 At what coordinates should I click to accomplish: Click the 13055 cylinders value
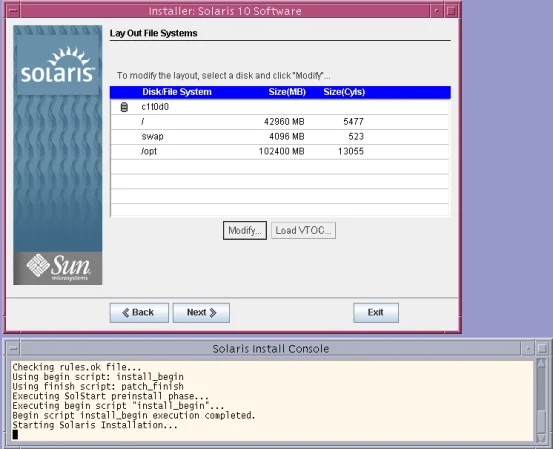[351, 151]
